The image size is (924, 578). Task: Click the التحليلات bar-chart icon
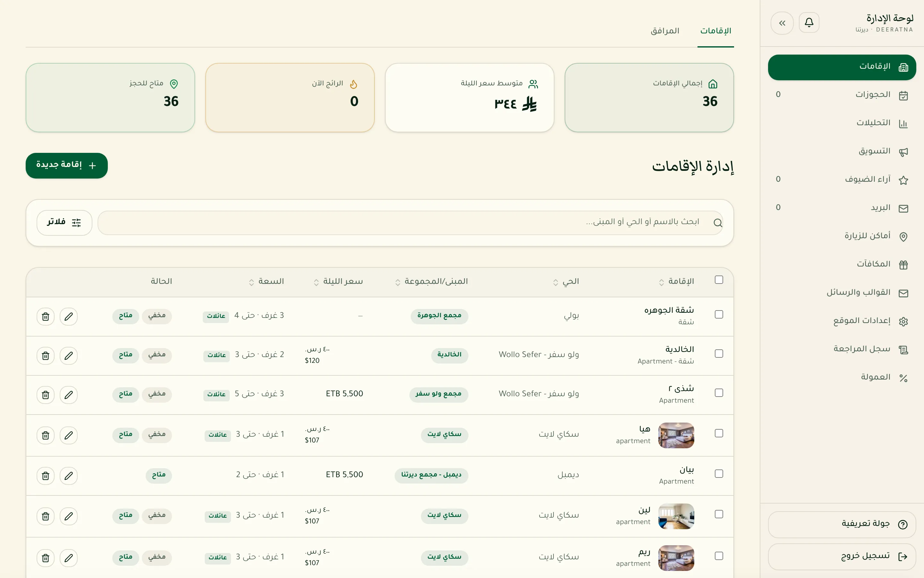pyautogui.click(x=903, y=124)
